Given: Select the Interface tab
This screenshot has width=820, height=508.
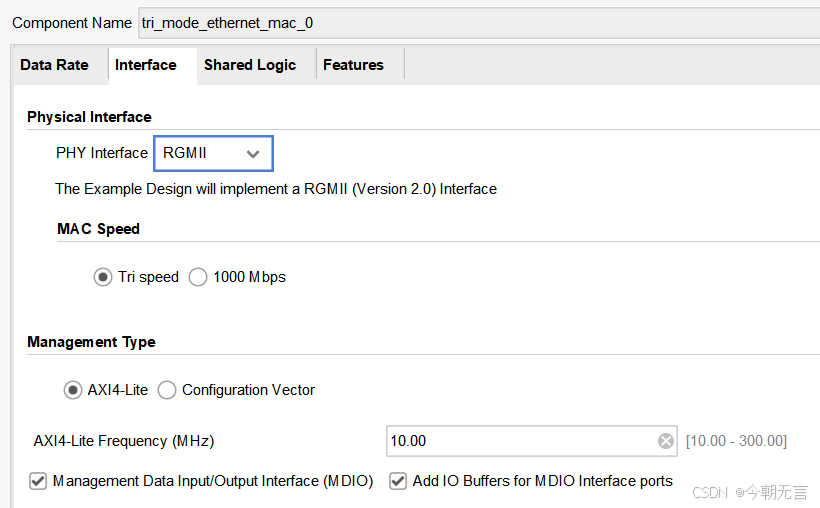Looking at the screenshot, I should [x=146, y=65].
